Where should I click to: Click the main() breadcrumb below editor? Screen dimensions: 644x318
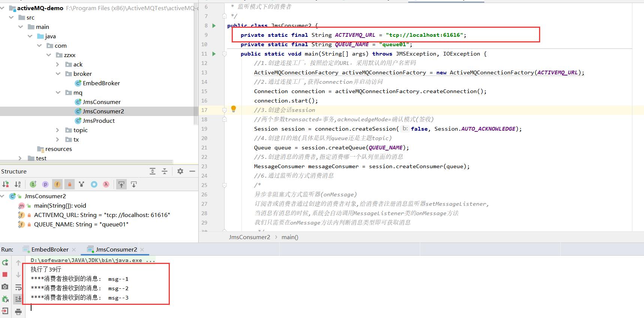click(290, 237)
